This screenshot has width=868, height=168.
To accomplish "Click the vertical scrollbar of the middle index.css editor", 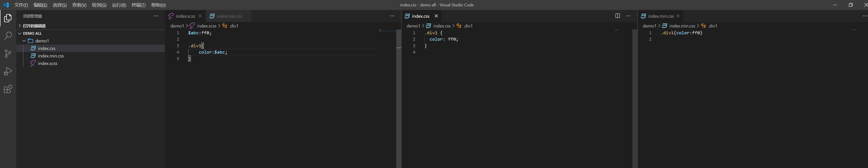I will coord(635,99).
